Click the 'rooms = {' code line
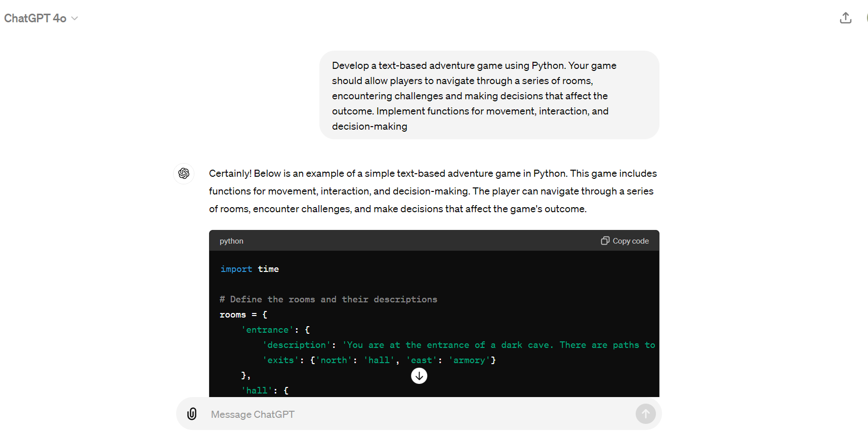Viewport: 868px width, 432px height. coord(243,315)
